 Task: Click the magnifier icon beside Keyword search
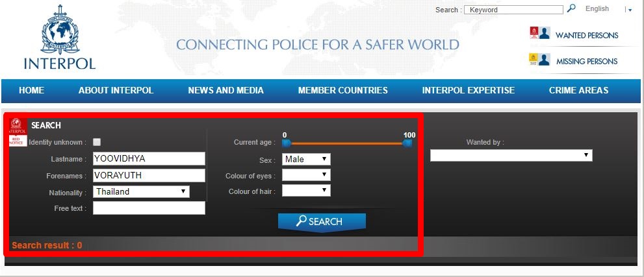pyautogui.click(x=571, y=8)
